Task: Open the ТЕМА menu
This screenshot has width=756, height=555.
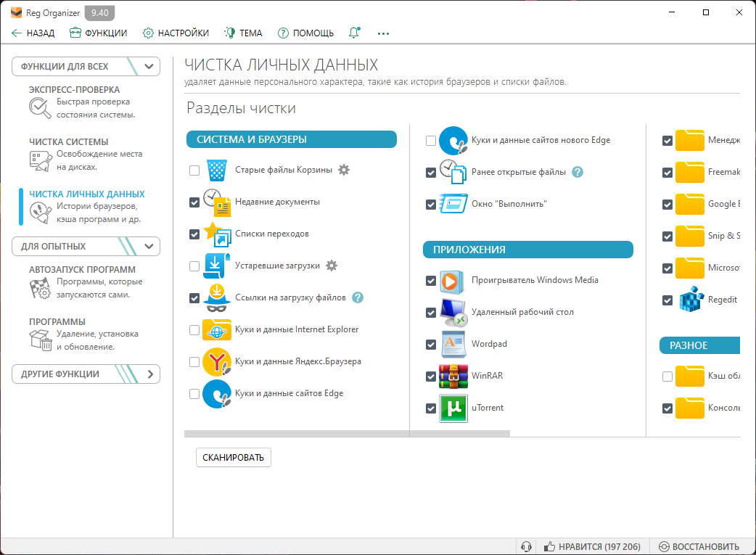Action: (244, 33)
